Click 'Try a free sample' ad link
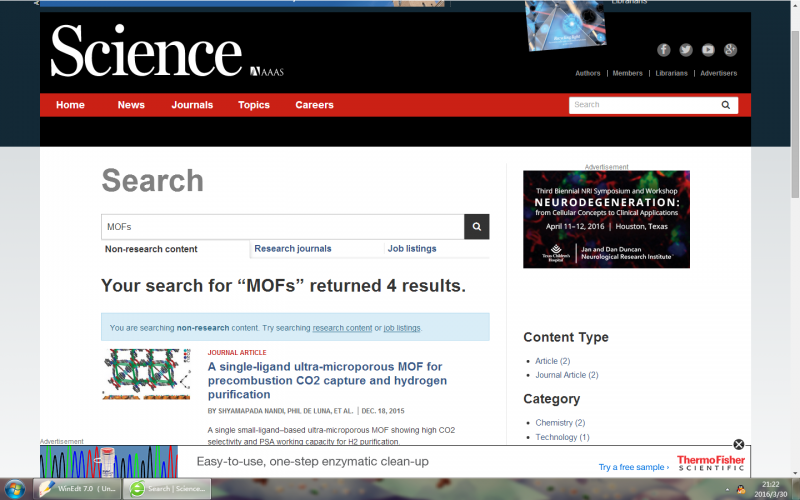Screen dimensions: 800x500 pos(634,467)
